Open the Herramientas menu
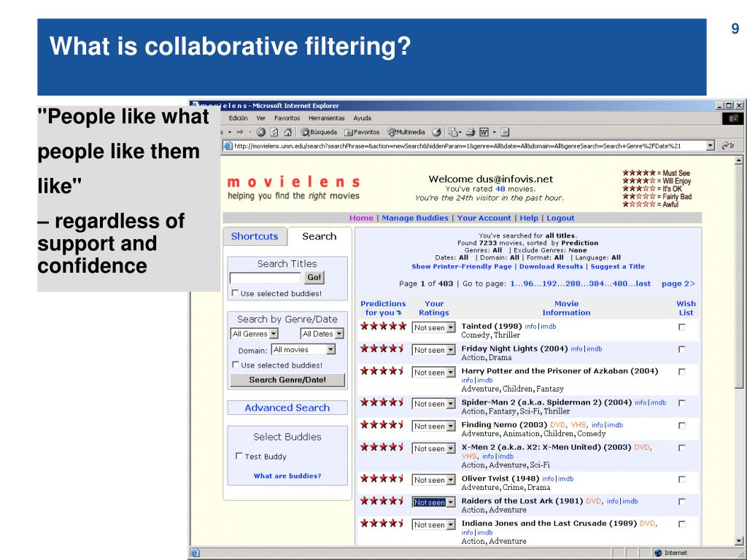 pyautogui.click(x=326, y=118)
